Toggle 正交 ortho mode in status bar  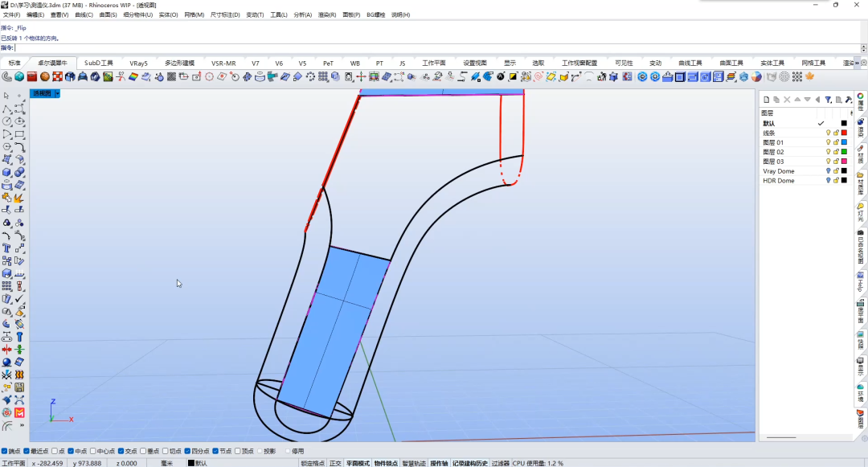click(x=335, y=463)
